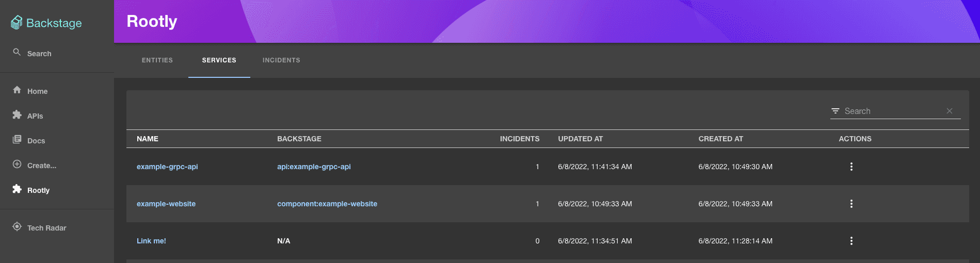The width and height of the screenshot is (980, 263).
Task: Switch to the Incidents tab
Action: (281, 60)
